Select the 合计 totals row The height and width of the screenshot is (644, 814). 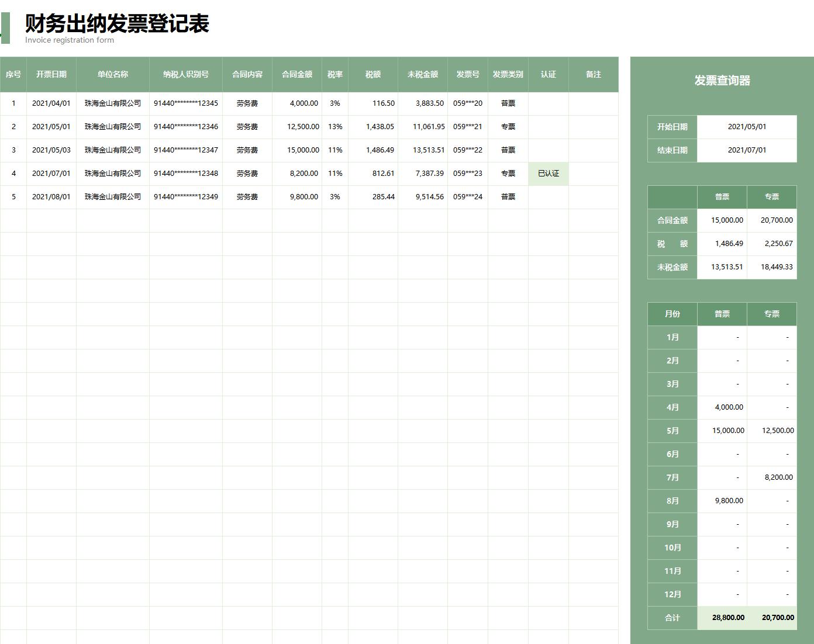(671, 618)
